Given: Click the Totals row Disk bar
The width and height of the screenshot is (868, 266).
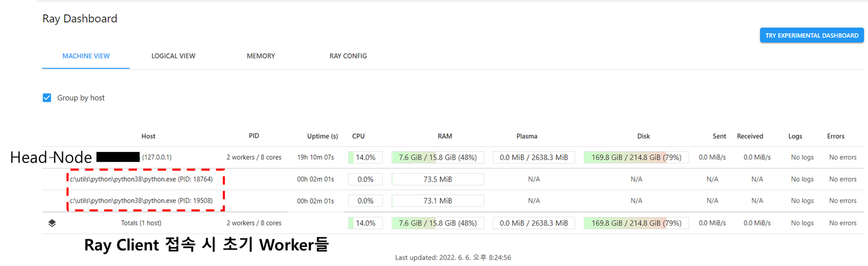Looking at the screenshot, I should tap(636, 223).
